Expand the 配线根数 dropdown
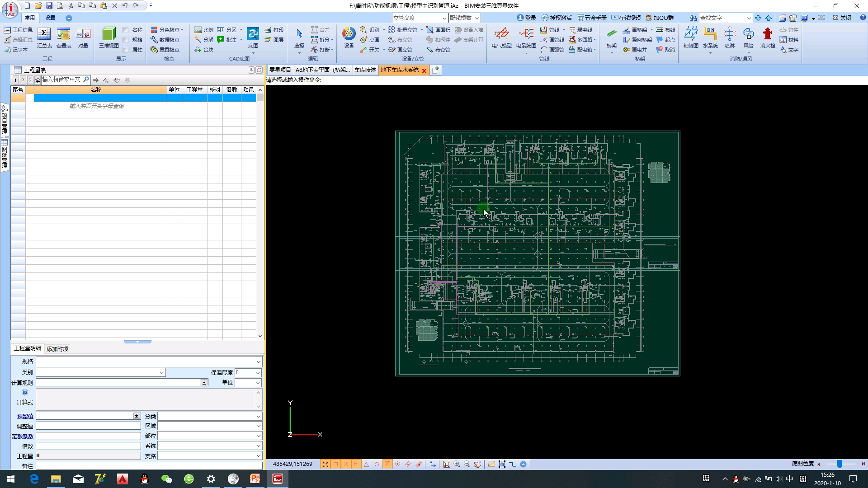 (476, 18)
